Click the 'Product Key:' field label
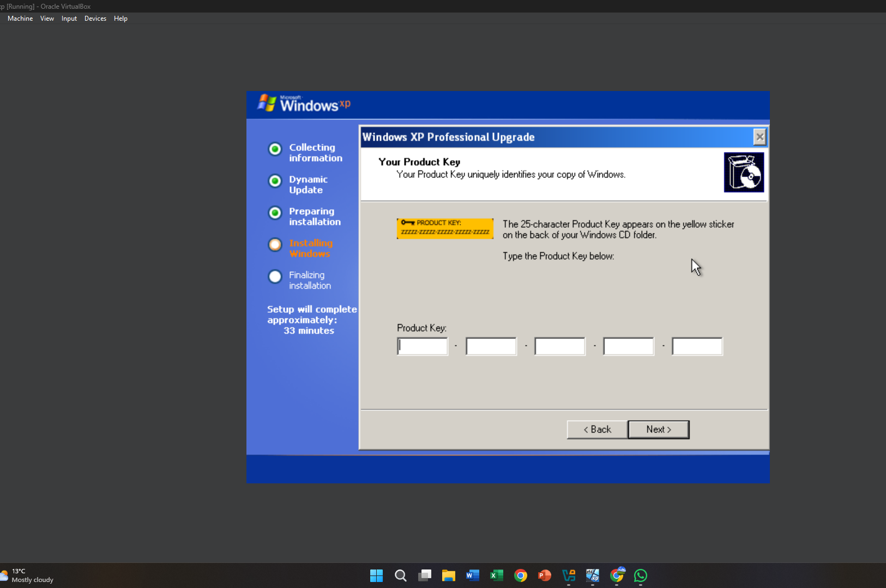Image resolution: width=886 pixels, height=588 pixels. (x=421, y=328)
